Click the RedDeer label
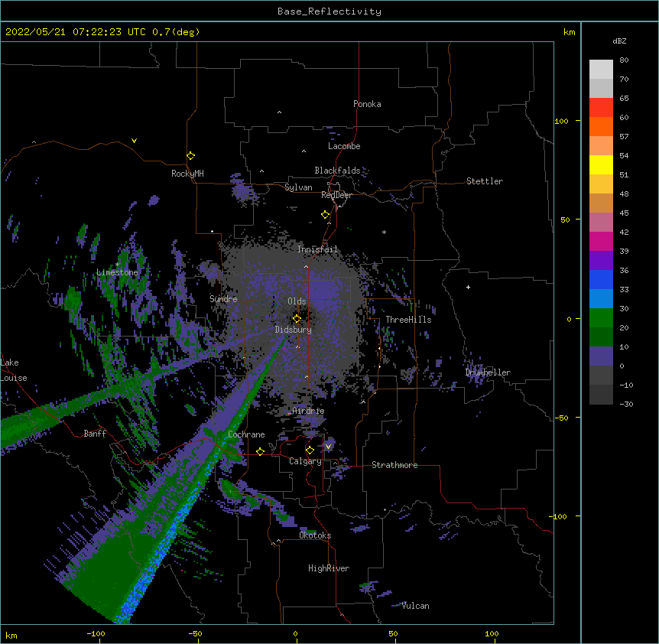659x644 pixels. [336, 195]
